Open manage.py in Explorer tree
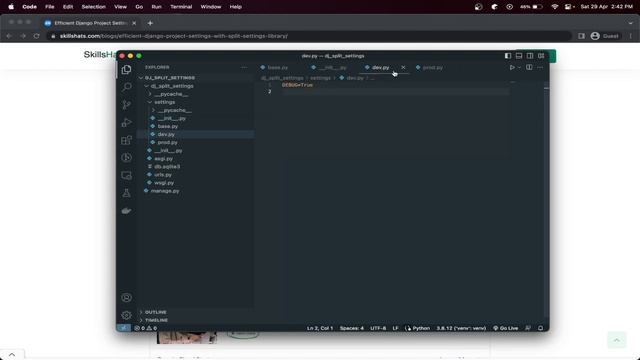The image size is (640, 360). click(165, 191)
